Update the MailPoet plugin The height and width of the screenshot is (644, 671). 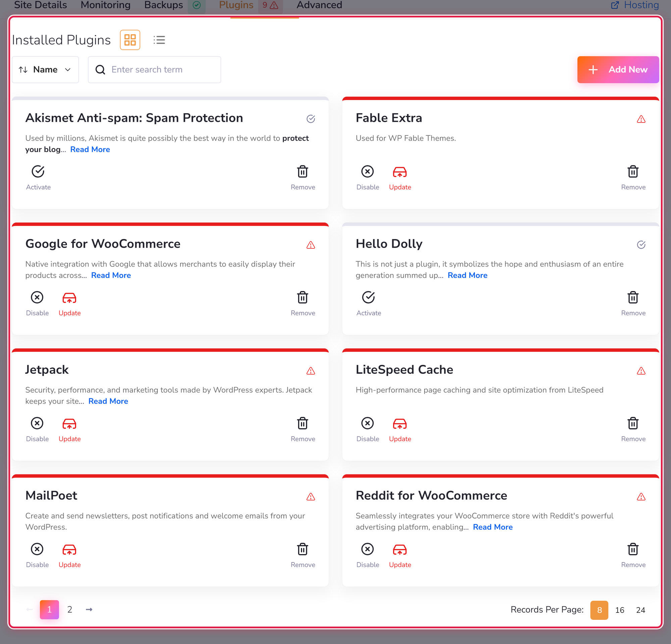pyautogui.click(x=69, y=555)
